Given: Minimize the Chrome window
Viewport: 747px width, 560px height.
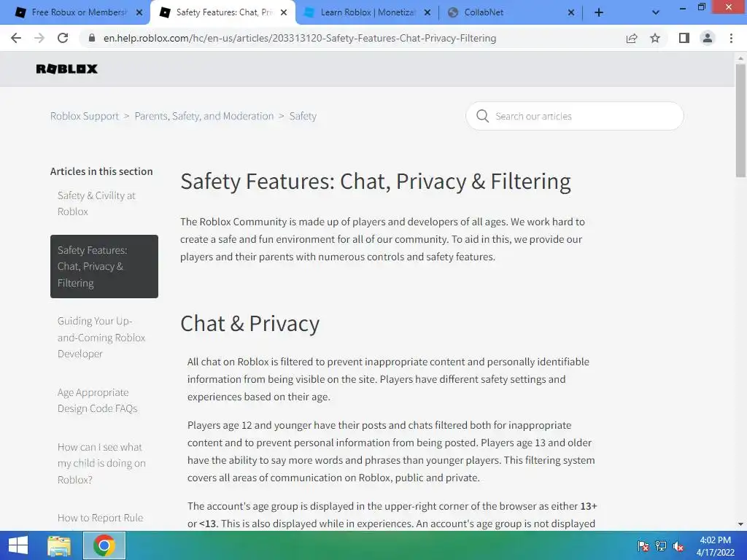Looking at the screenshot, I should click(x=682, y=7).
